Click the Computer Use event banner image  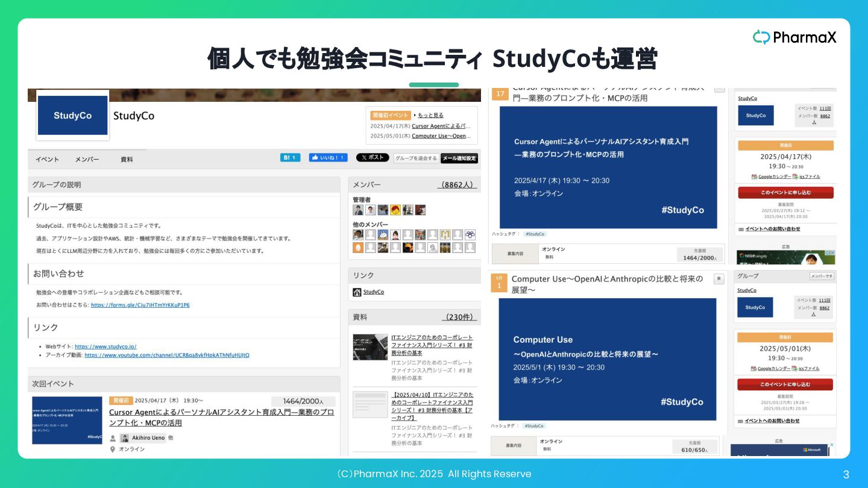click(608, 359)
